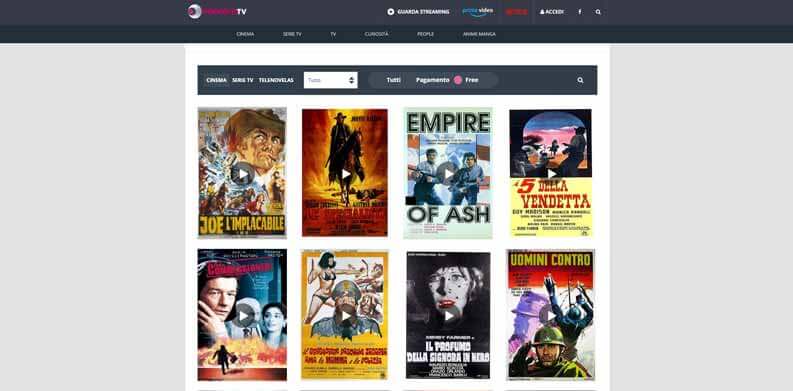
Task: Select the Tutti price option
Action: [393, 80]
